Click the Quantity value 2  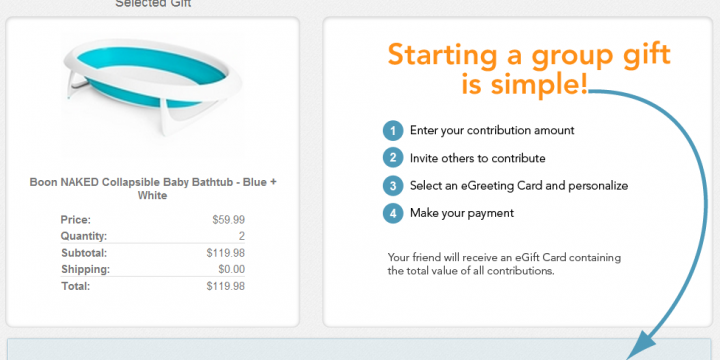(242, 236)
